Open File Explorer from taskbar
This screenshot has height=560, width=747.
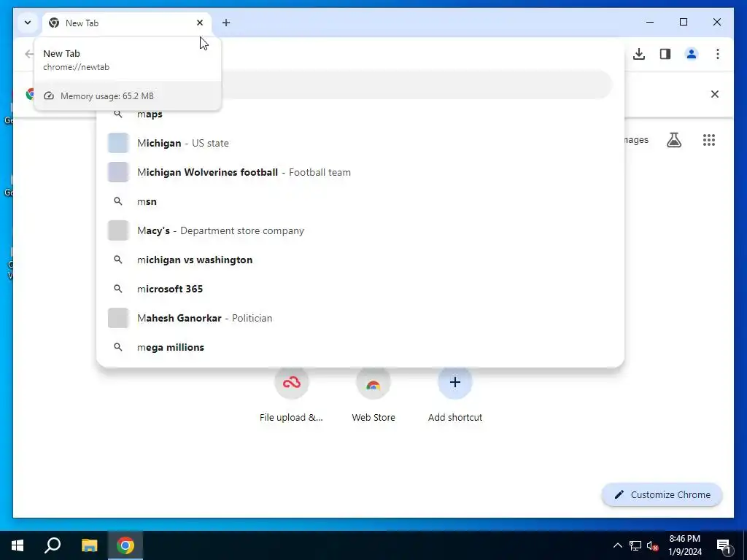89,545
